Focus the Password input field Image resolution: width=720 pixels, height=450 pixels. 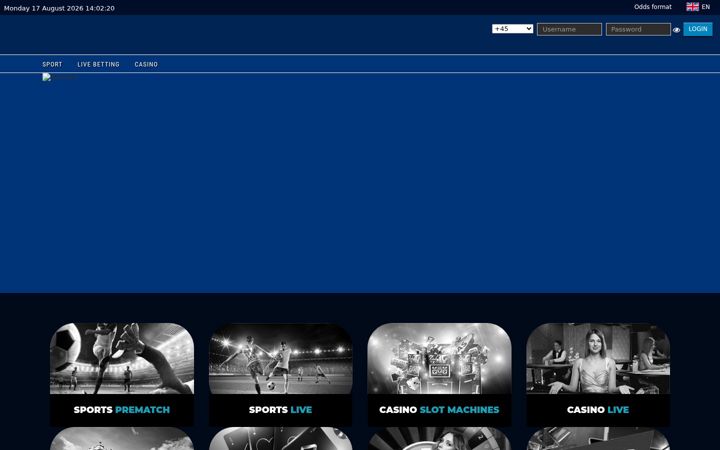pos(638,29)
